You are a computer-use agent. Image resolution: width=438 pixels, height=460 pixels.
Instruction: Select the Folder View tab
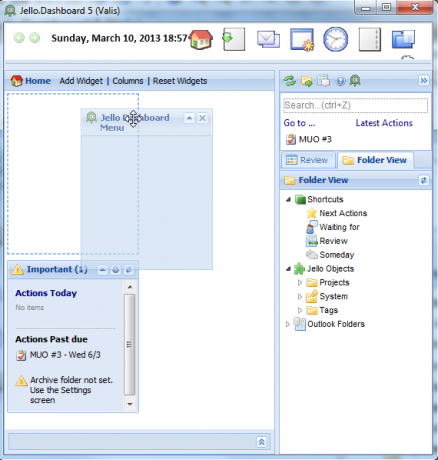[x=375, y=160]
